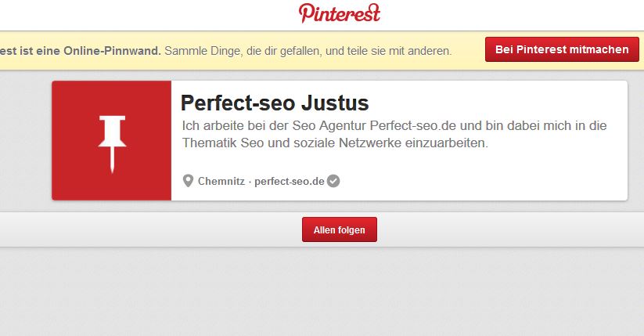Click the Pinterest logo at top
Screen dimensions: 644x336
tap(339, 13)
